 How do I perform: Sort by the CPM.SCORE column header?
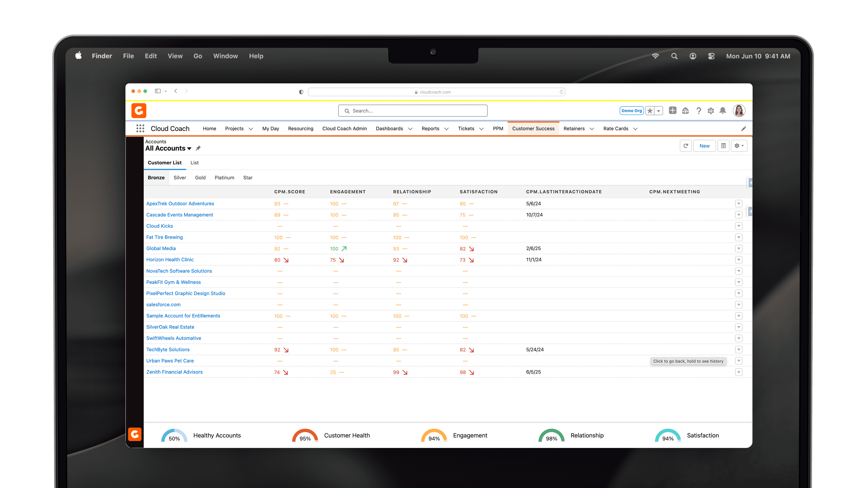click(289, 192)
